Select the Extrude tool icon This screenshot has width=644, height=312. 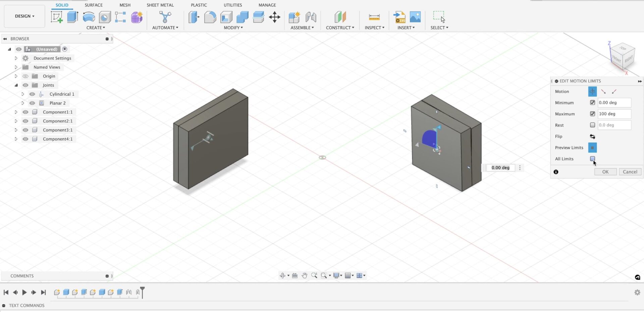[x=72, y=17]
